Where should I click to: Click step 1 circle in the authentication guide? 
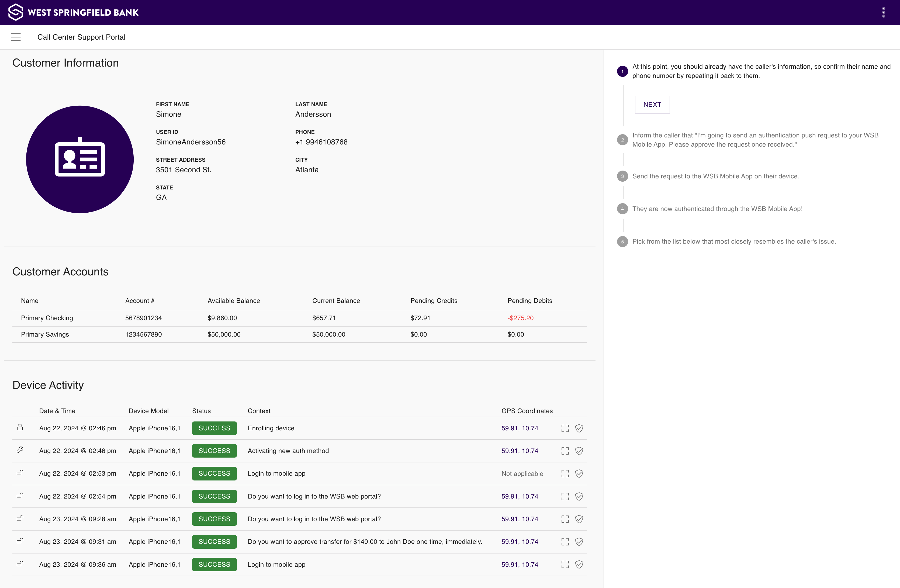coord(622,71)
